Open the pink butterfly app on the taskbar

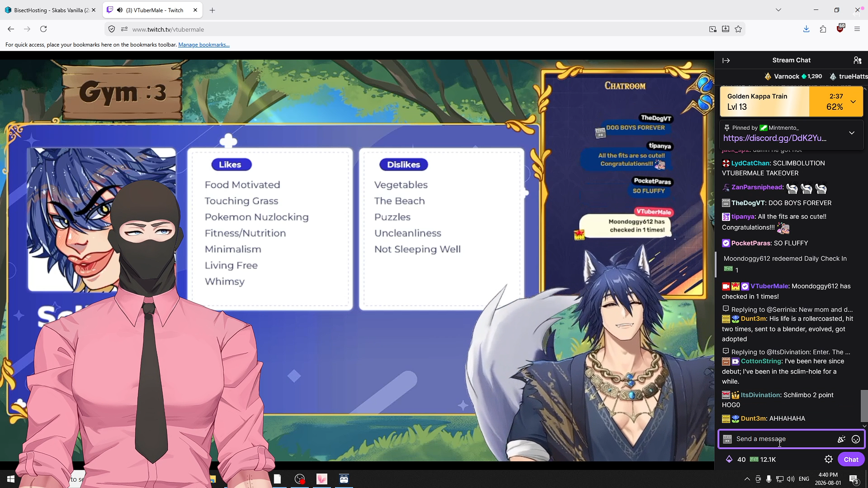click(322, 479)
